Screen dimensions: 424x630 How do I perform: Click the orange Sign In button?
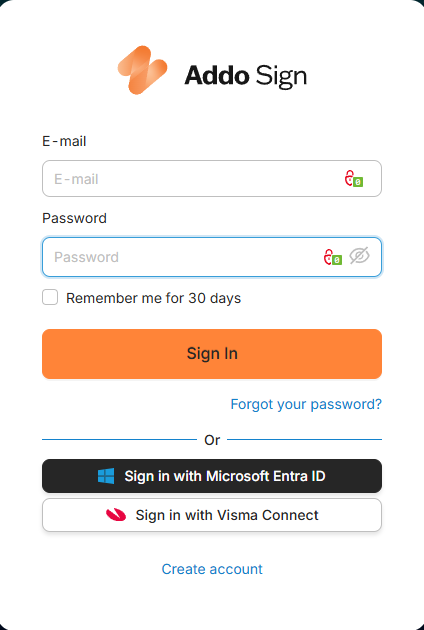tap(212, 354)
